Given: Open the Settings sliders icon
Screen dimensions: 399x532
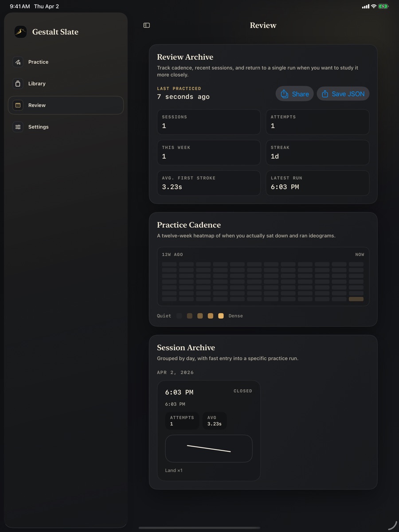Looking at the screenshot, I should pos(18,127).
